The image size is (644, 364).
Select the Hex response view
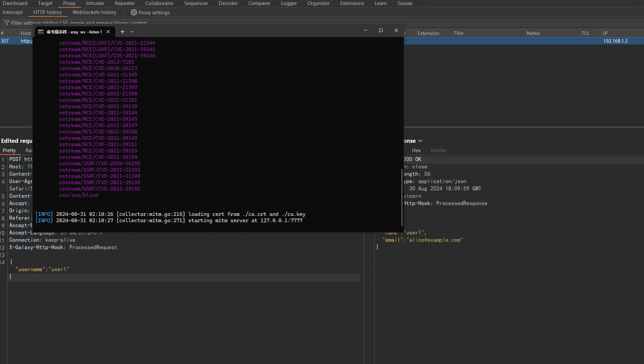(416, 150)
